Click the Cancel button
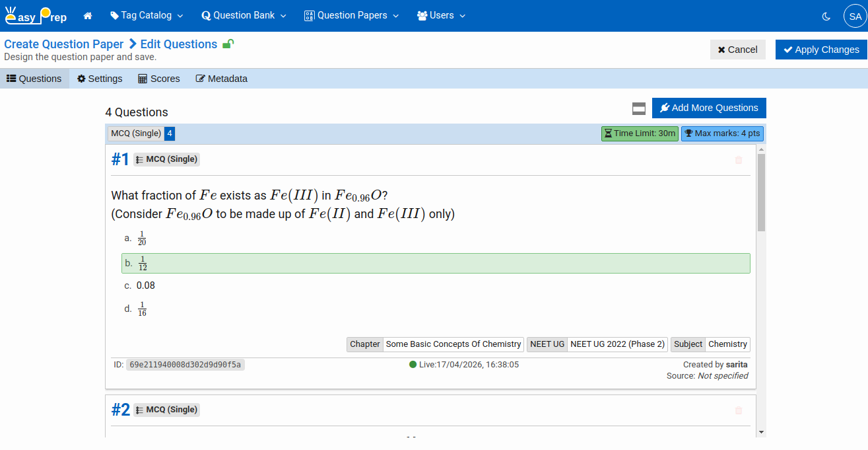This screenshot has width=868, height=450. [x=737, y=50]
